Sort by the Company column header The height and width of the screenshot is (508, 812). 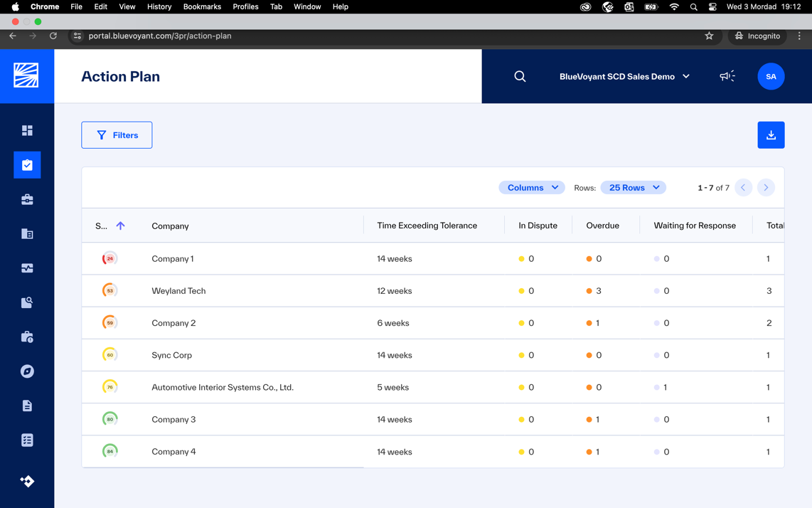(x=170, y=226)
